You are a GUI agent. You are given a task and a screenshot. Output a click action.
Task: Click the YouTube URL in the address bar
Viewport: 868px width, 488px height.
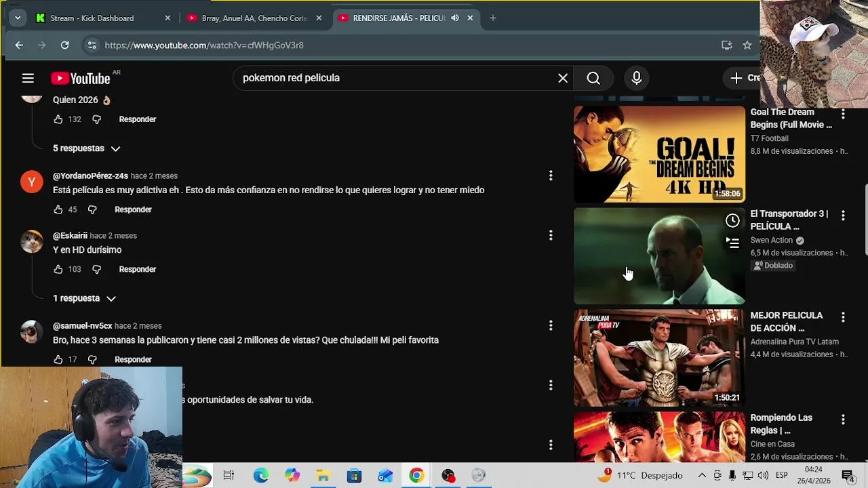click(204, 45)
